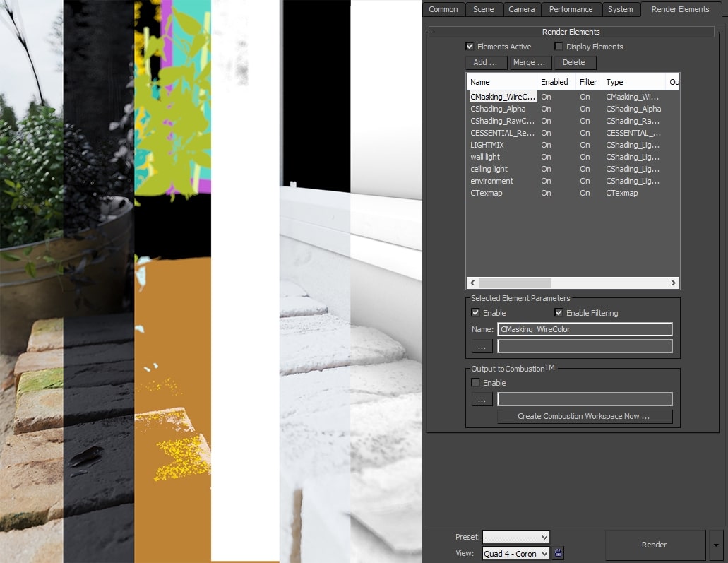Open the System tab
728x563 pixels.
click(x=621, y=9)
